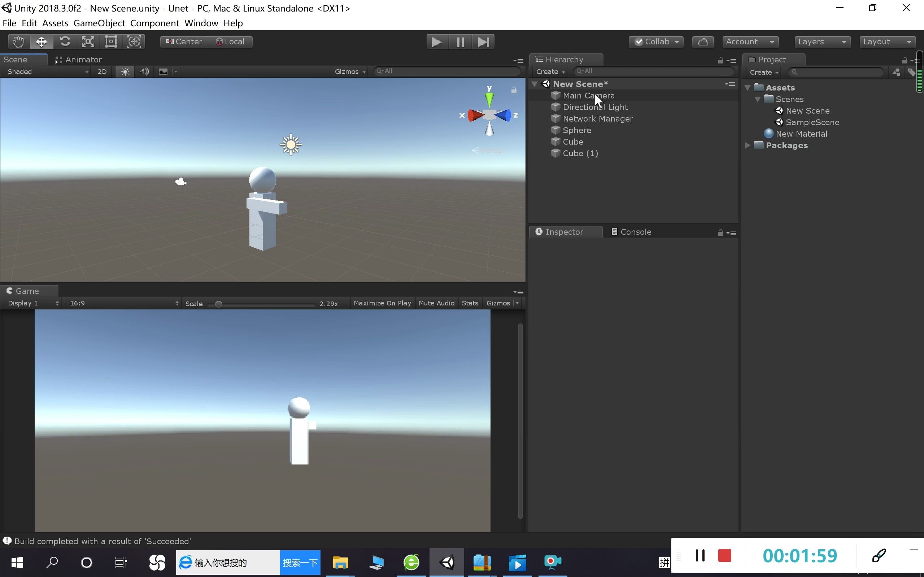
Task: Drag the Scale slider in Game view
Action: (x=218, y=303)
